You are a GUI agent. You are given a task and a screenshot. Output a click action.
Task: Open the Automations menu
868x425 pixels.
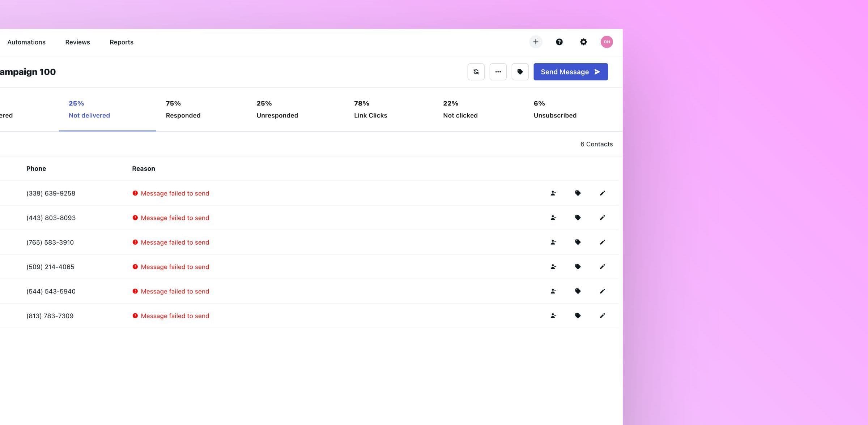[x=26, y=42]
